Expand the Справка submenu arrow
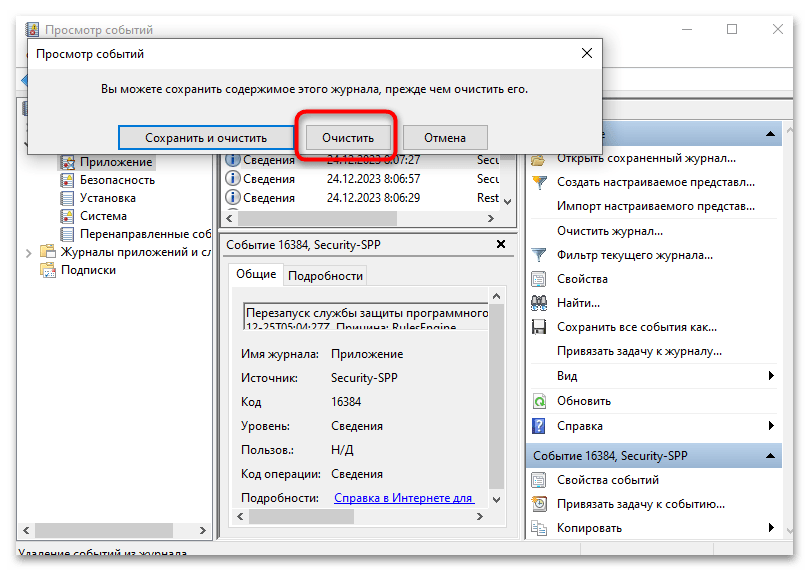 771,426
